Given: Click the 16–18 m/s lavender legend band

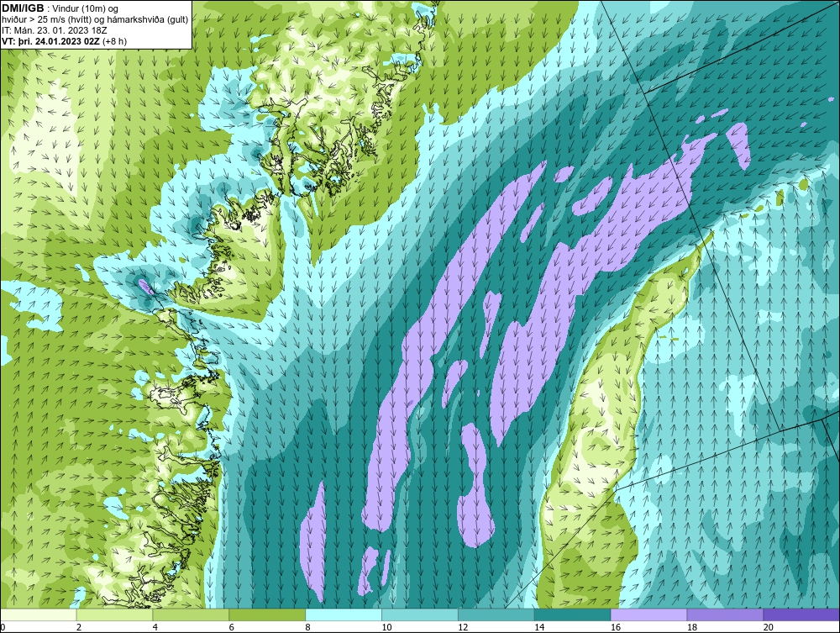Looking at the screenshot, I should click(x=648, y=615).
